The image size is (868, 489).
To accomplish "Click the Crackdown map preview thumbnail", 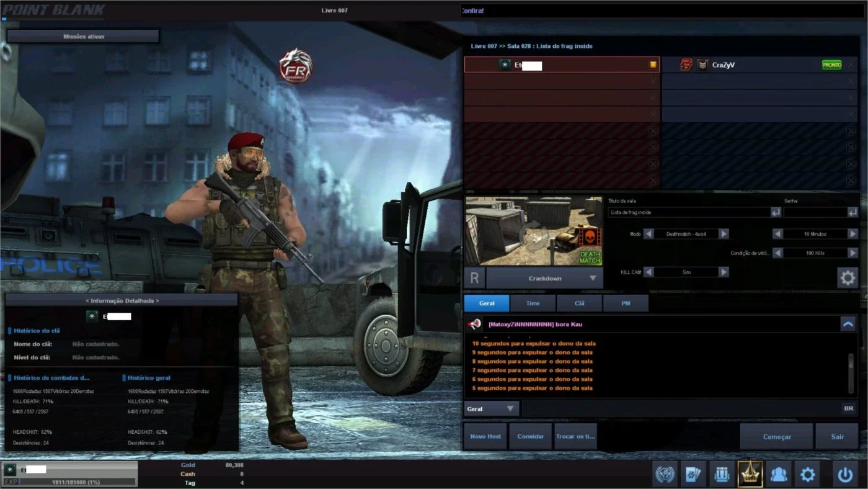I will pyautogui.click(x=534, y=231).
